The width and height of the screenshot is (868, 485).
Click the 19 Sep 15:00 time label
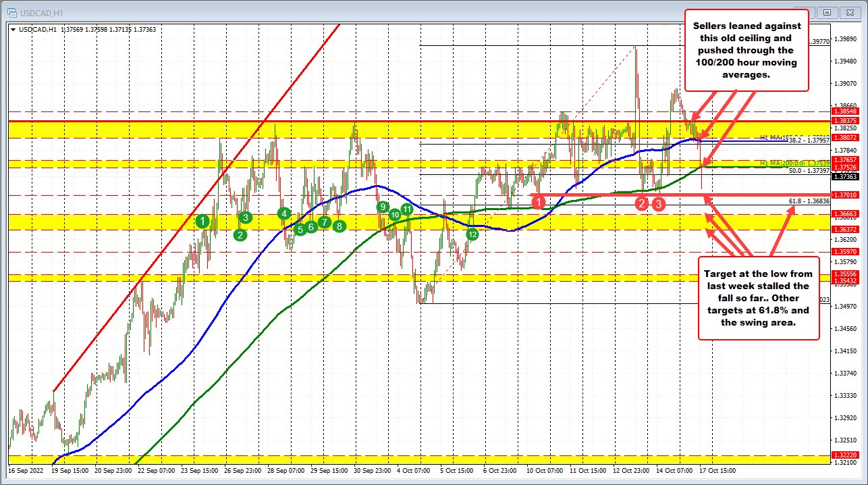70,469
